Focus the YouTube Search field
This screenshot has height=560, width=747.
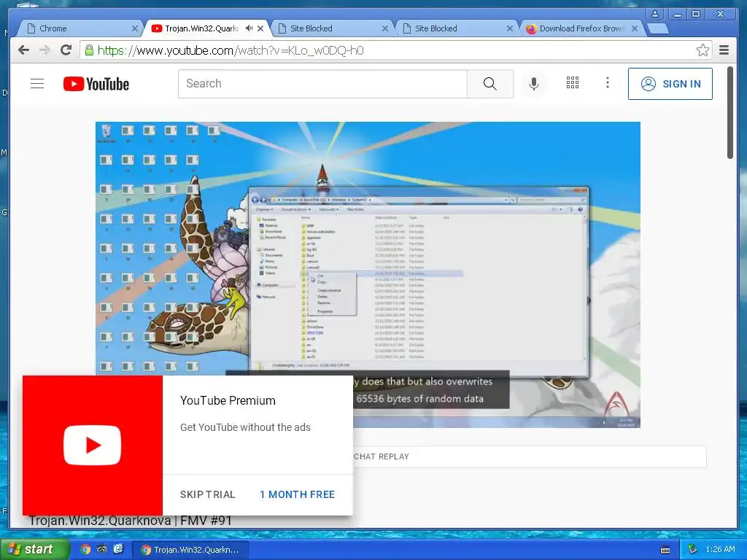pos(322,84)
